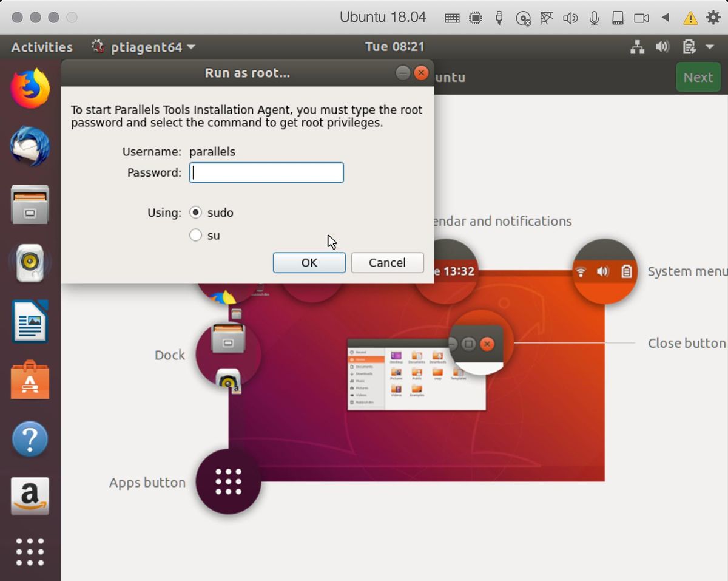Image resolution: width=728 pixels, height=581 pixels.
Task: Launch Ubuntu Software store
Action: [x=30, y=379]
